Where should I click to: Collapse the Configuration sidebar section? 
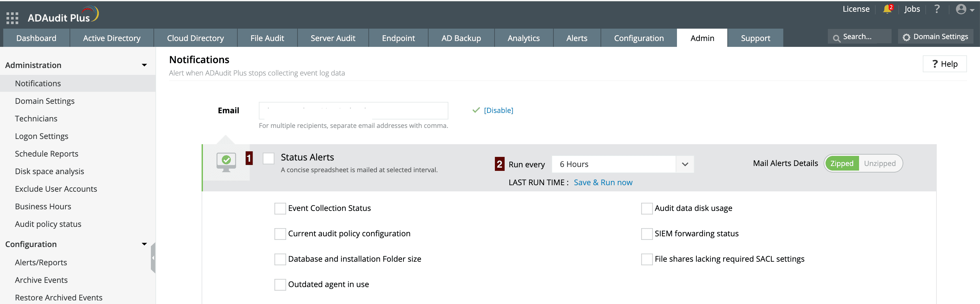144,244
